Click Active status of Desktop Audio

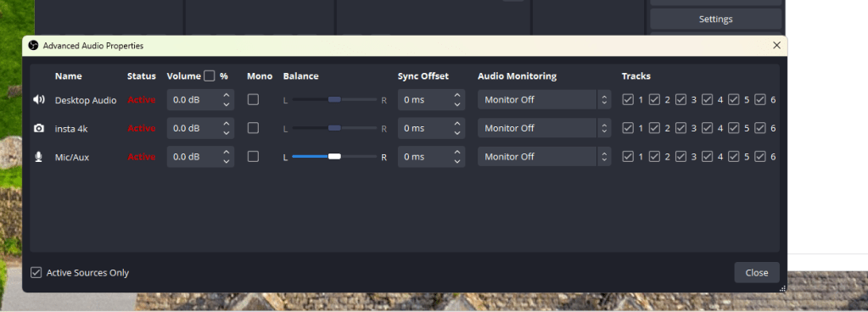[x=142, y=99]
